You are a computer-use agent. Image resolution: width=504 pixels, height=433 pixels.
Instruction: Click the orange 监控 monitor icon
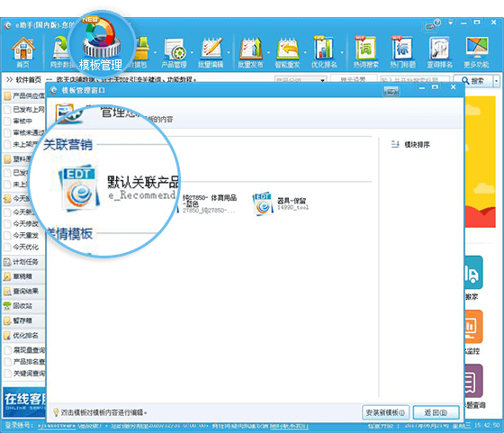(x=473, y=327)
